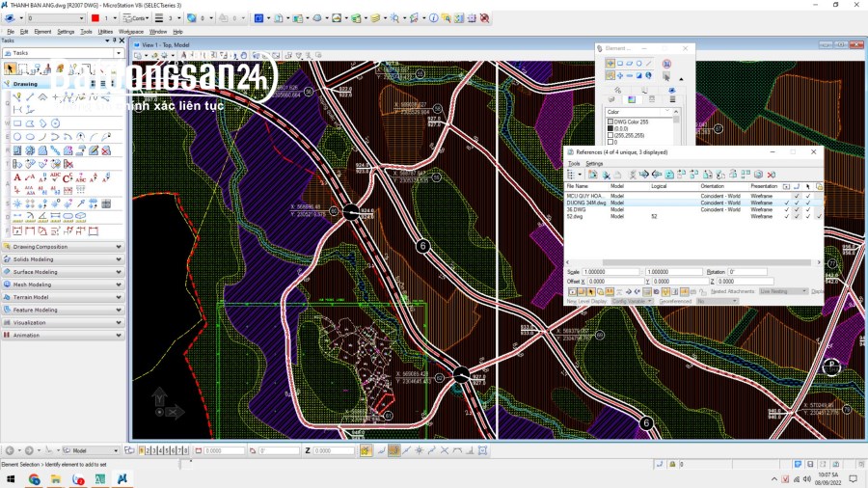Image resolution: width=868 pixels, height=488 pixels.
Task: Open the Tasks dropdown list
Action: [x=63, y=53]
